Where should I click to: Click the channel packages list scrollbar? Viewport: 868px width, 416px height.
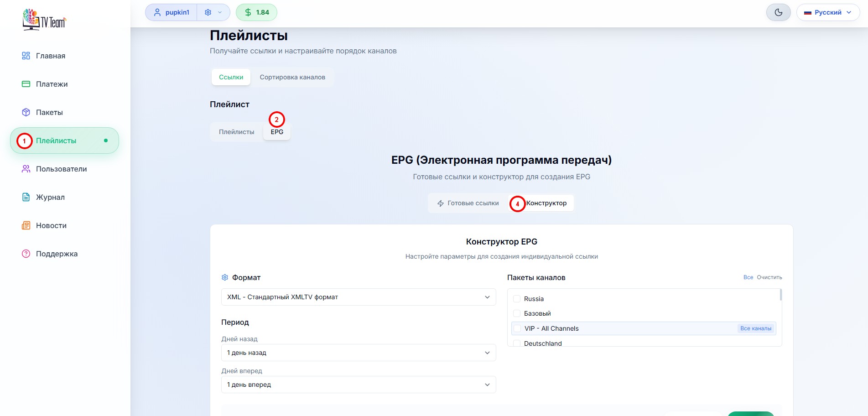[x=780, y=295]
